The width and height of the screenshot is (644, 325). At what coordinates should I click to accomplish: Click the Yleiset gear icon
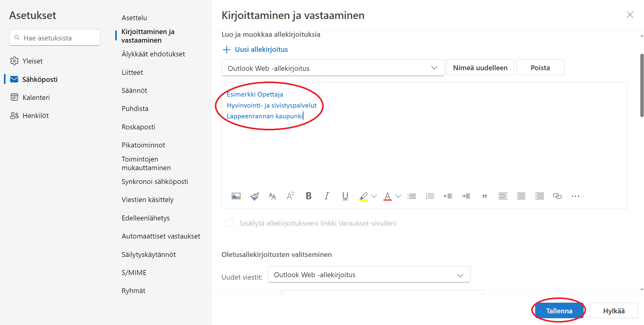click(14, 61)
